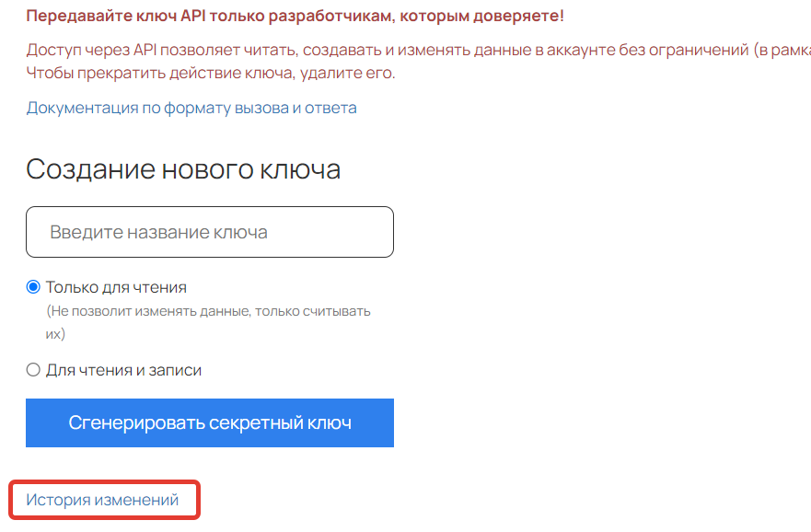The image size is (811, 532).
Task: Choose read and write access option
Action: tap(33, 370)
